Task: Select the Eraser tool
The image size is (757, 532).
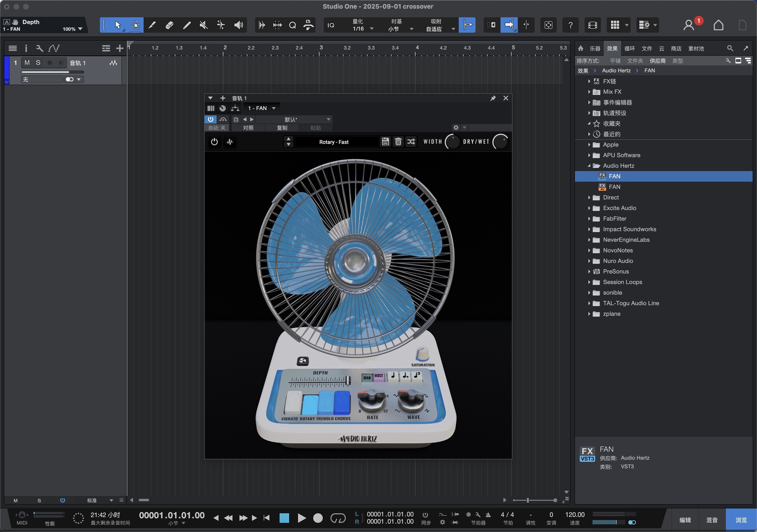Action: point(170,25)
